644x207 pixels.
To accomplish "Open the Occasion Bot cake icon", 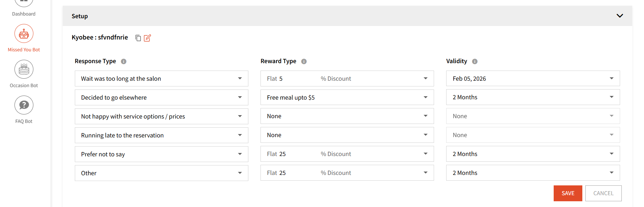I will pyautogui.click(x=24, y=69).
